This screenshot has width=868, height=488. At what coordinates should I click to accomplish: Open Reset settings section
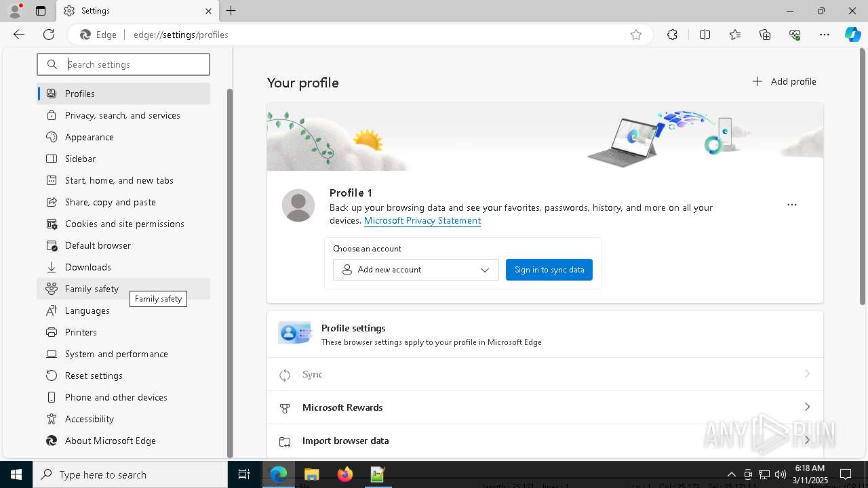(123, 375)
